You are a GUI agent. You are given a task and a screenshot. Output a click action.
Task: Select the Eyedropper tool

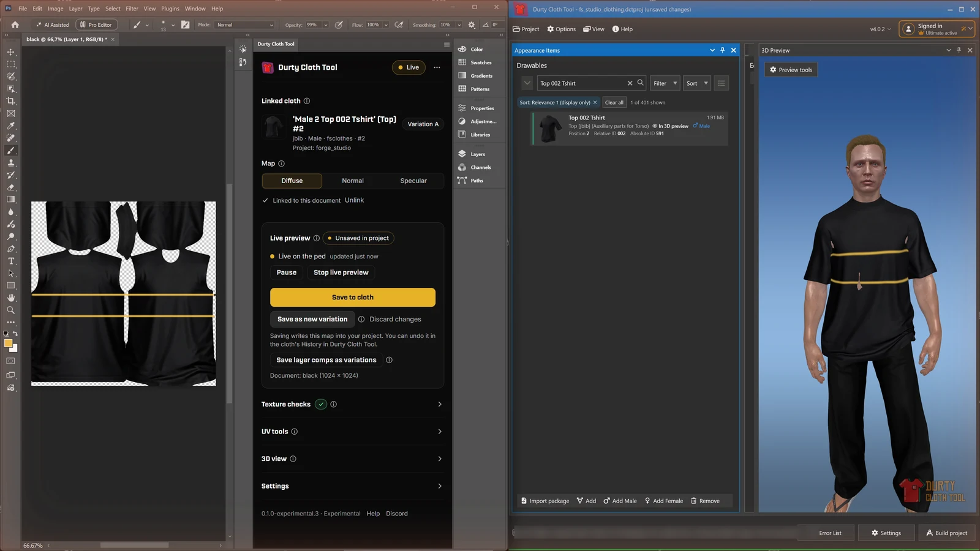click(x=10, y=126)
